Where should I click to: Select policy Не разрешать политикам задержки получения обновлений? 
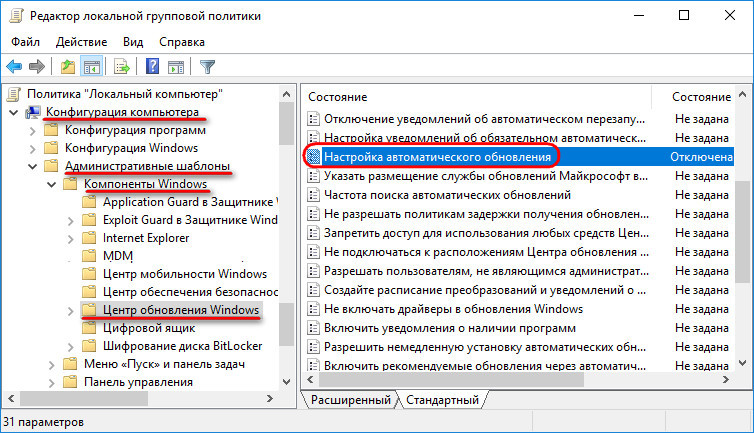[x=486, y=214]
